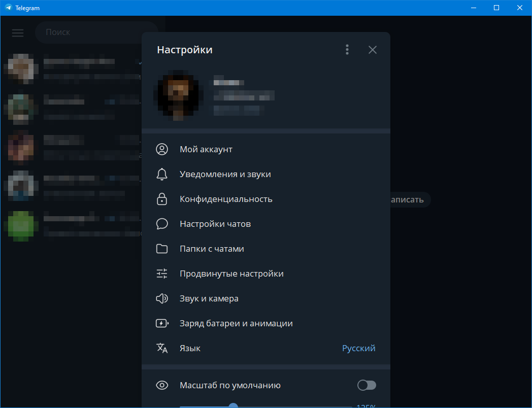Open the three-dot menu in Settings header
This screenshot has width=532, height=408.
tap(347, 50)
